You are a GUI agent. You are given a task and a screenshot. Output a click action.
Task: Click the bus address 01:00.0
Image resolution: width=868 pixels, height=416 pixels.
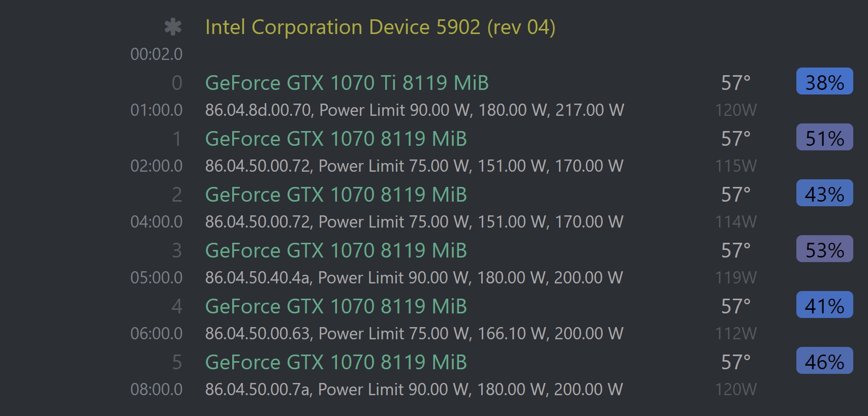coord(157,110)
